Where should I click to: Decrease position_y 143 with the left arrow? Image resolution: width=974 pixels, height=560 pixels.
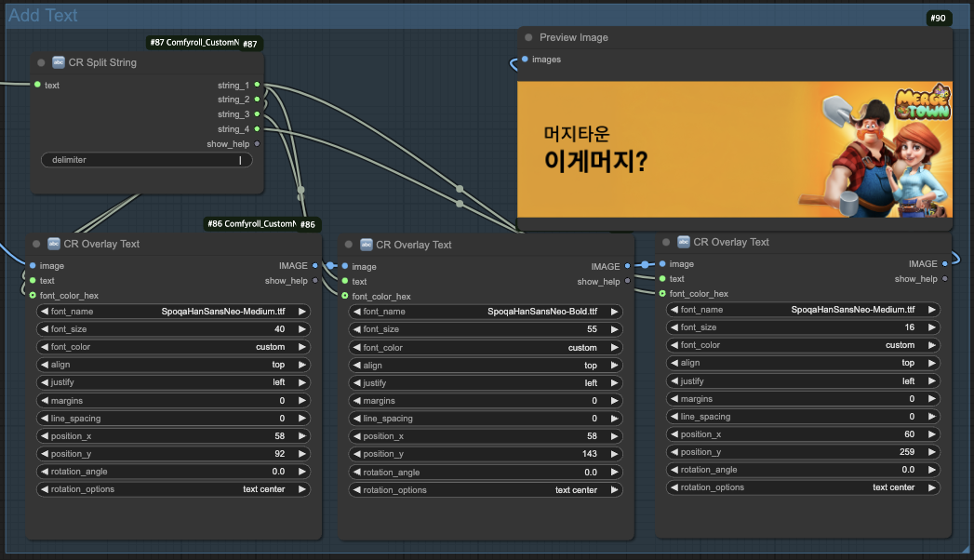coord(357,454)
